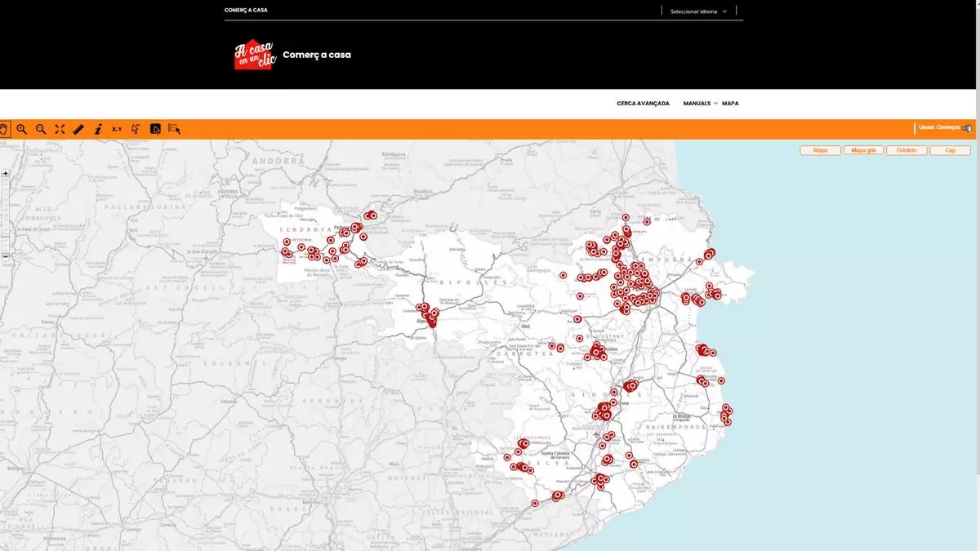Open the Seleccionar idioma dropdown

click(698, 11)
